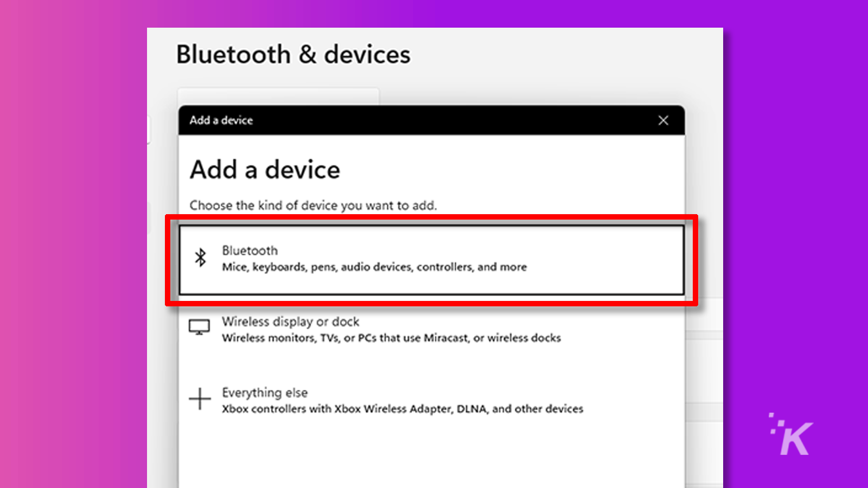Viewport: 868px width, 488px height.
Task: Pick the Everything else title
Action: coord(264,393)
